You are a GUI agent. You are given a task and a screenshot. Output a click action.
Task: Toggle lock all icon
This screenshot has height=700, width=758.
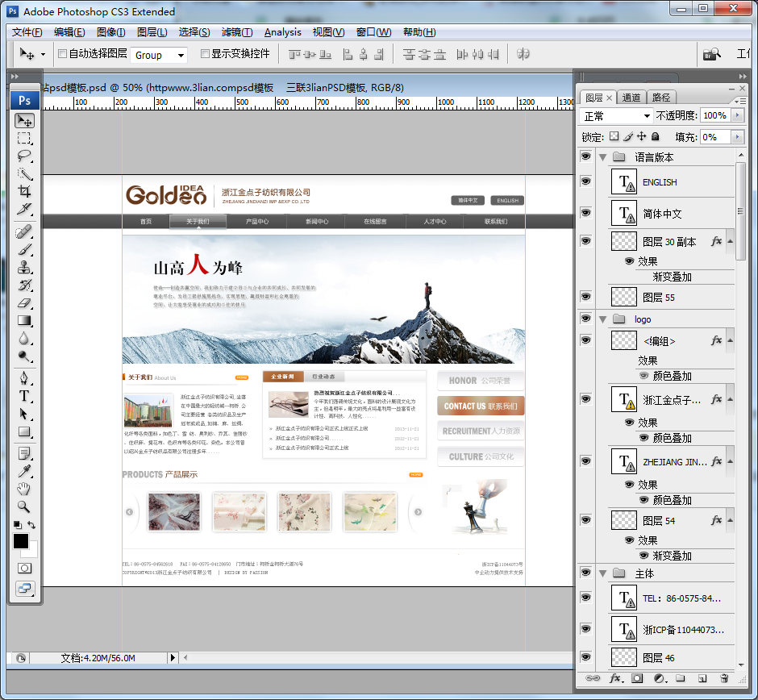click(x=655, y=136)
